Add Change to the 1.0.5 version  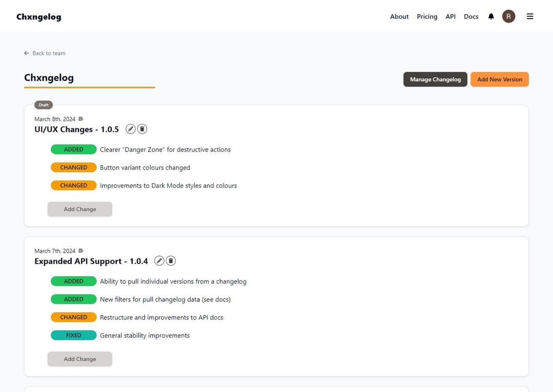(80, 209)
